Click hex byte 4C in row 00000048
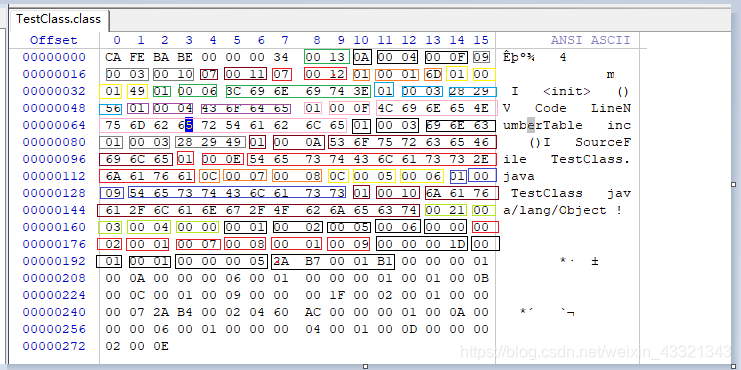The width and height of the screenshot is (741, 370). click(x=386, y=108)
